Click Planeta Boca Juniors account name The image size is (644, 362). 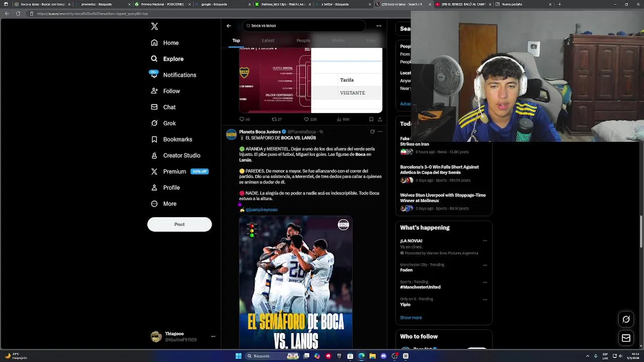pyautogui.click(x=260, y=132)
